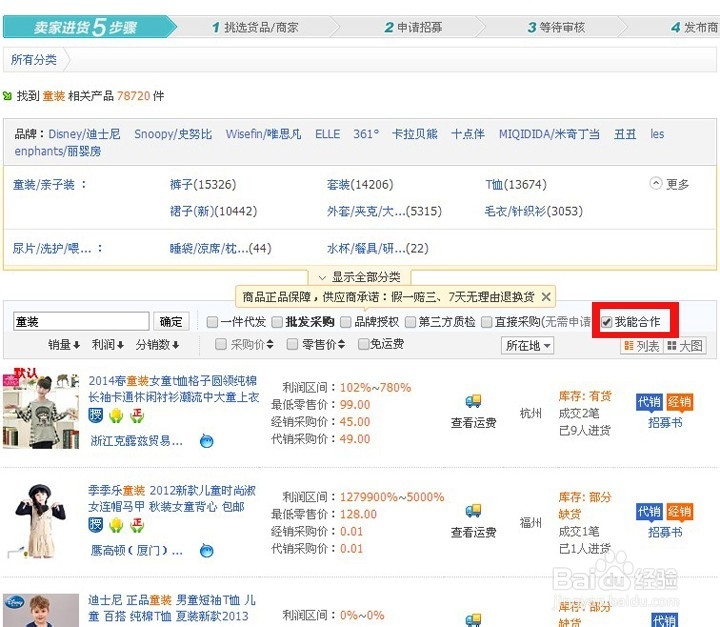
Task: Sort by 分销数 descending
Action: (158, 345)
